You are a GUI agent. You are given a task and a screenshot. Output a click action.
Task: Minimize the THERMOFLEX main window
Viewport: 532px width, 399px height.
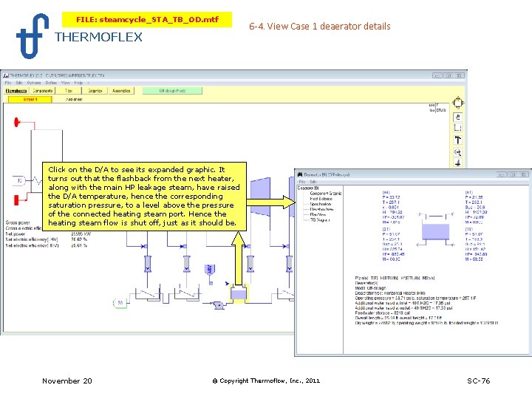(x=437, y=75)
